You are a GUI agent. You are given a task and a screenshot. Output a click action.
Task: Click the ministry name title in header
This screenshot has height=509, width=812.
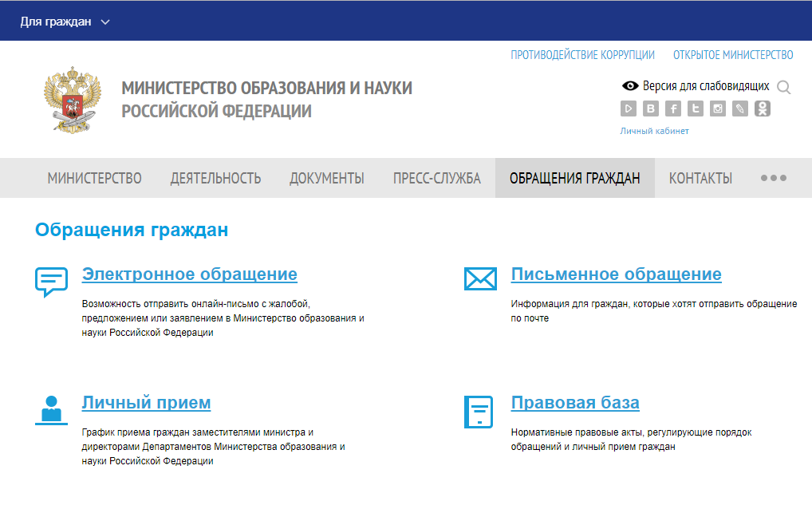266,100
